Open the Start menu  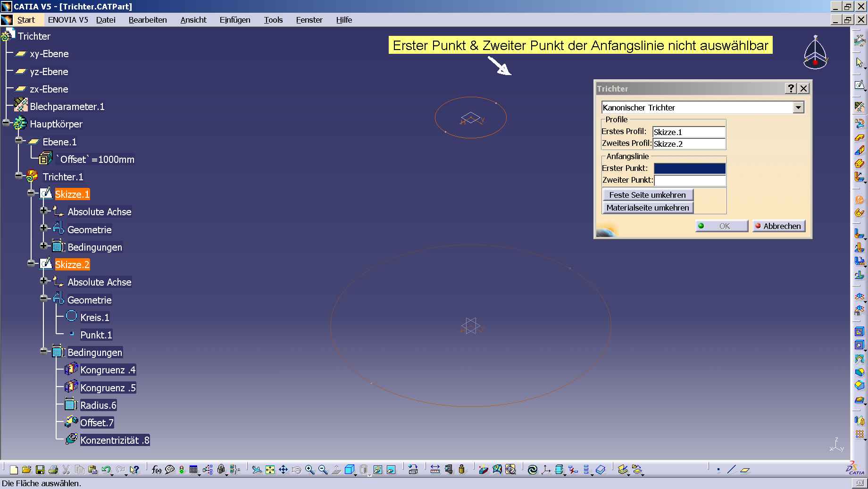(26, 20)
